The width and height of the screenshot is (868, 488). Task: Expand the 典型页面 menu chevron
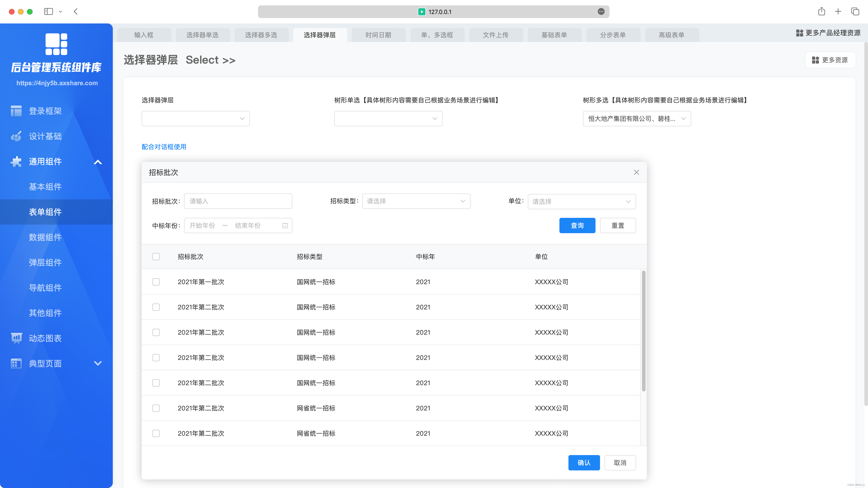pos(98,363)
